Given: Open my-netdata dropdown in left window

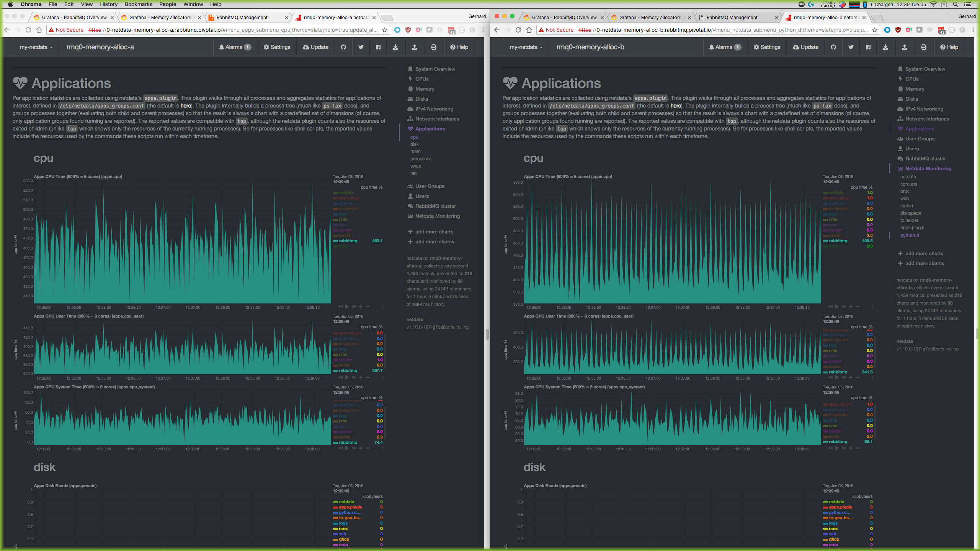Looking at the screenshot, I should [36, 47].
